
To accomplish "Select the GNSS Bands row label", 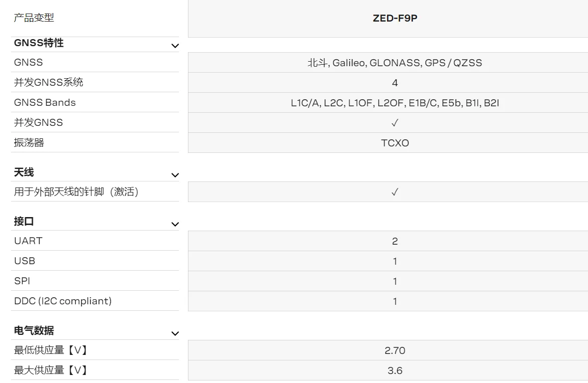I will pos(45,102).
